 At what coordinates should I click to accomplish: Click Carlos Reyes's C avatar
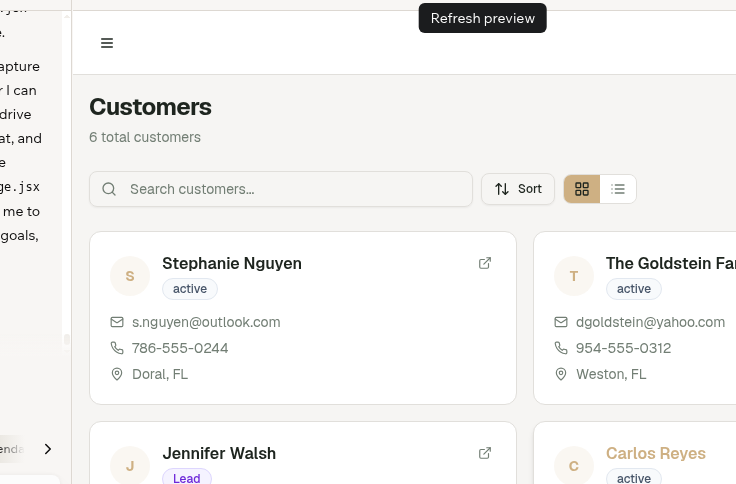tap(574, 465)
